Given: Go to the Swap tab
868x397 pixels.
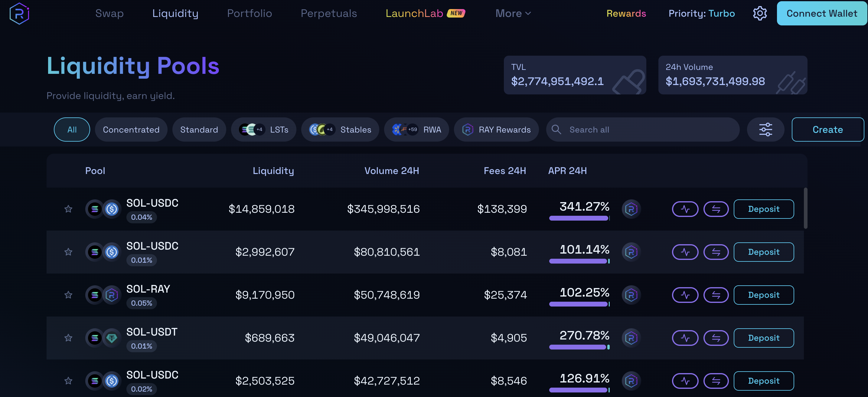Looking at the screenshot, I should point(109,14).
